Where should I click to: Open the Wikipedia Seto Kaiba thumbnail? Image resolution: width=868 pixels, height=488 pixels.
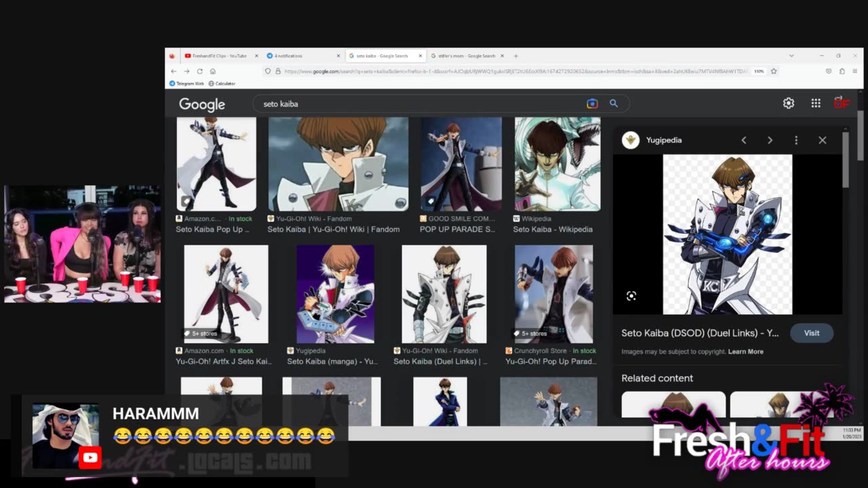[x=557, y=164]
